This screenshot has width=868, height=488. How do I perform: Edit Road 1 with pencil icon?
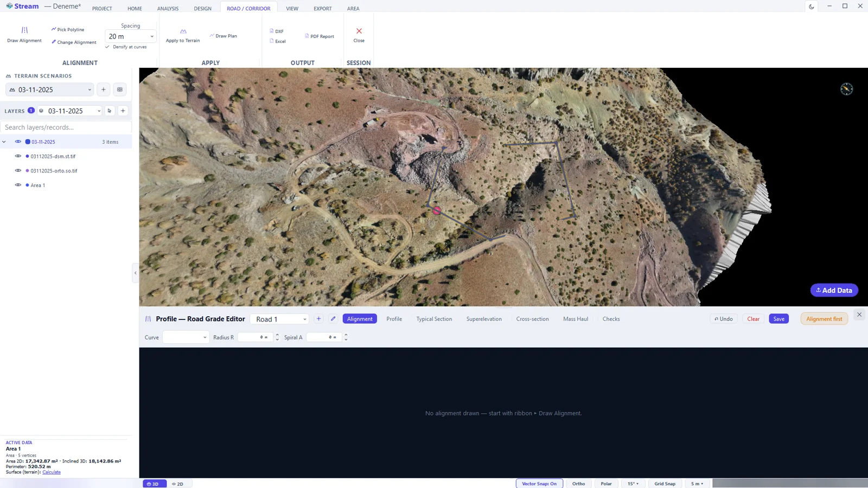(333, 319)
